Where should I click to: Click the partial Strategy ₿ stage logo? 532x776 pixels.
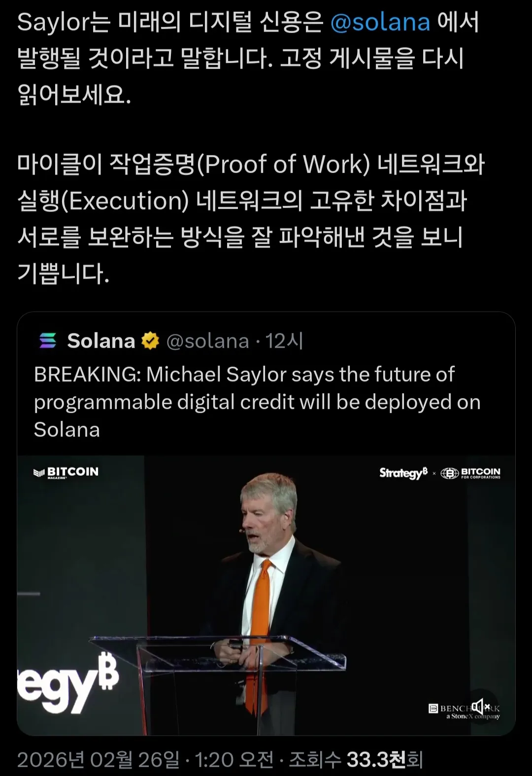(x=68, y=683)
